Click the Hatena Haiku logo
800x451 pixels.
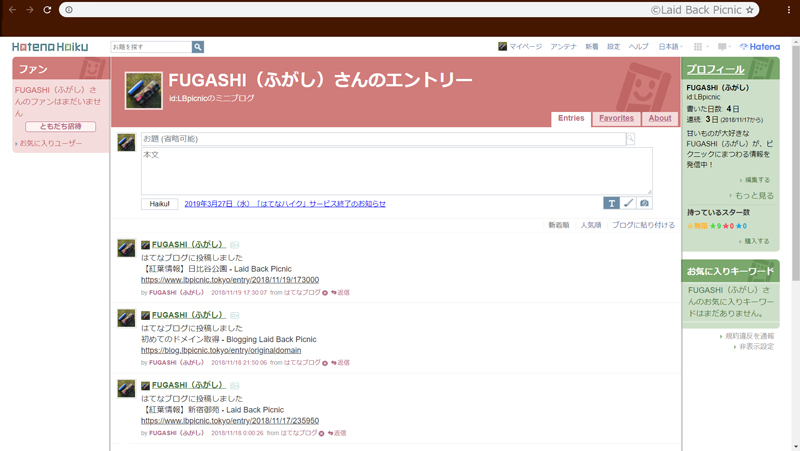pyautogui.click(x=50, y=47)
